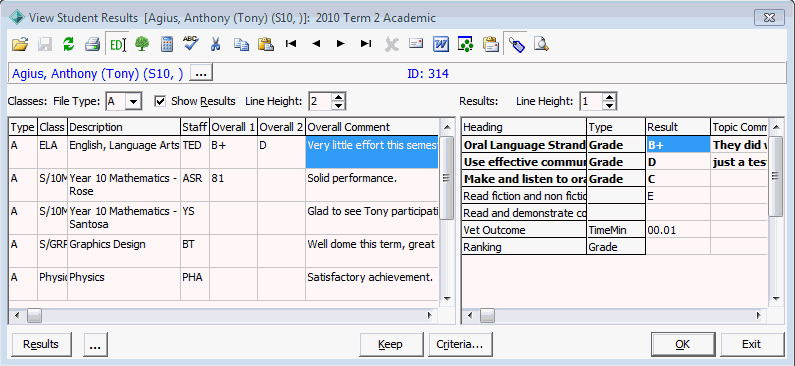Click the clipboard with card icon
Screen dimensions: 795x366
(490, 44)
